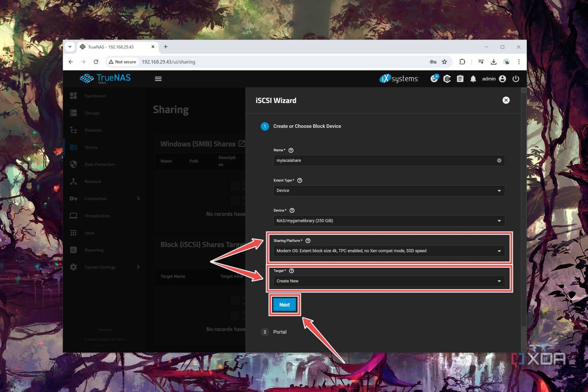
Task: Bookmark this page with star icon
Action: click(444, 62)
